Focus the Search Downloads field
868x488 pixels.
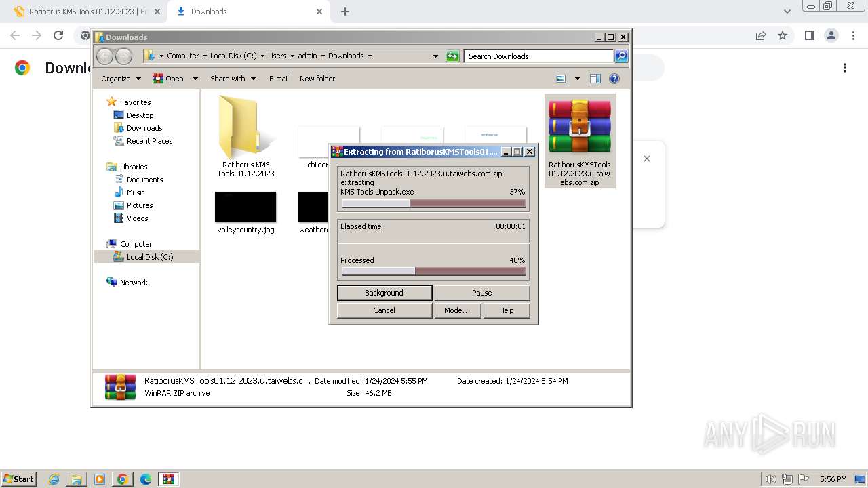(539, 56)
